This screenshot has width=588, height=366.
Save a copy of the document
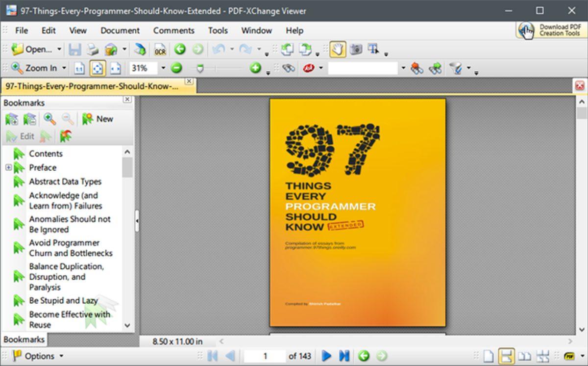[x=75, y=49]
